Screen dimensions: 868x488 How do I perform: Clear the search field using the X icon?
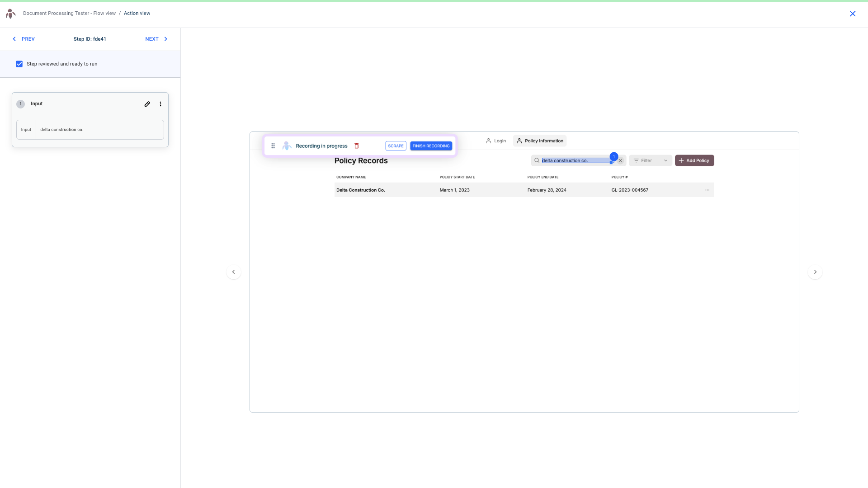pos(620,160)
